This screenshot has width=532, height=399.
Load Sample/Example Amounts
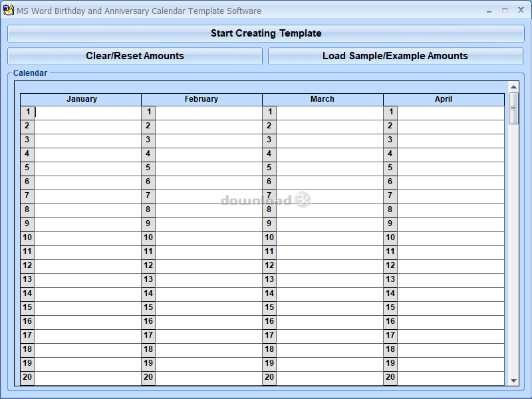tap(396, 56)
